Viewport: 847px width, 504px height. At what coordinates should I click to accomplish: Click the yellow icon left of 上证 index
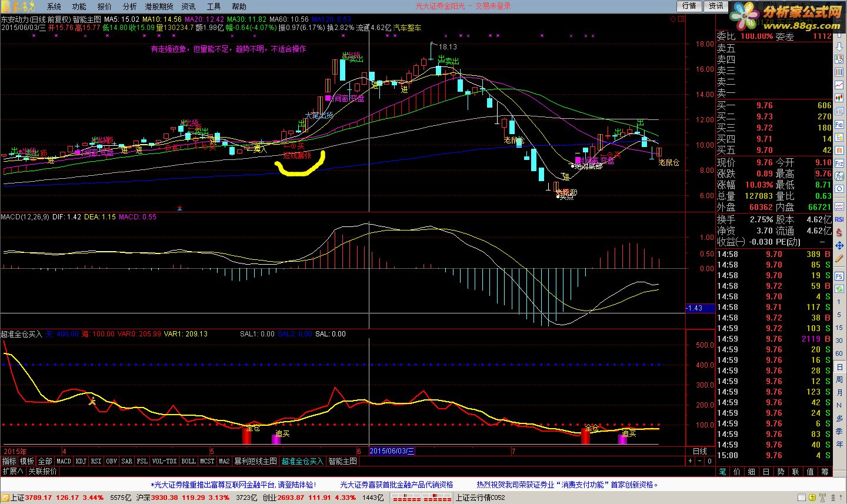pos(5,498)
